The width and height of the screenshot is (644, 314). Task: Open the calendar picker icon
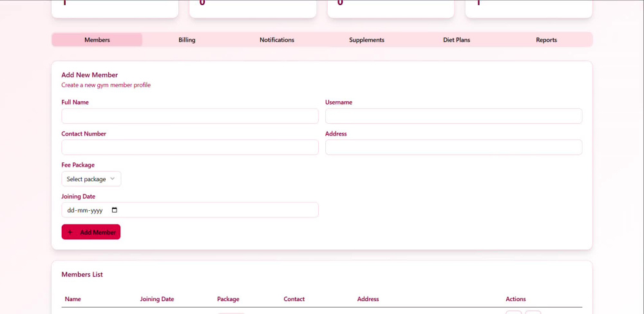[x=115, y=210]
